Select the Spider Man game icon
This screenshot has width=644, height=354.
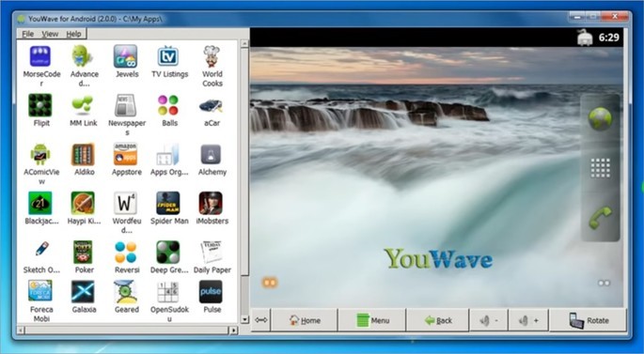168,203
